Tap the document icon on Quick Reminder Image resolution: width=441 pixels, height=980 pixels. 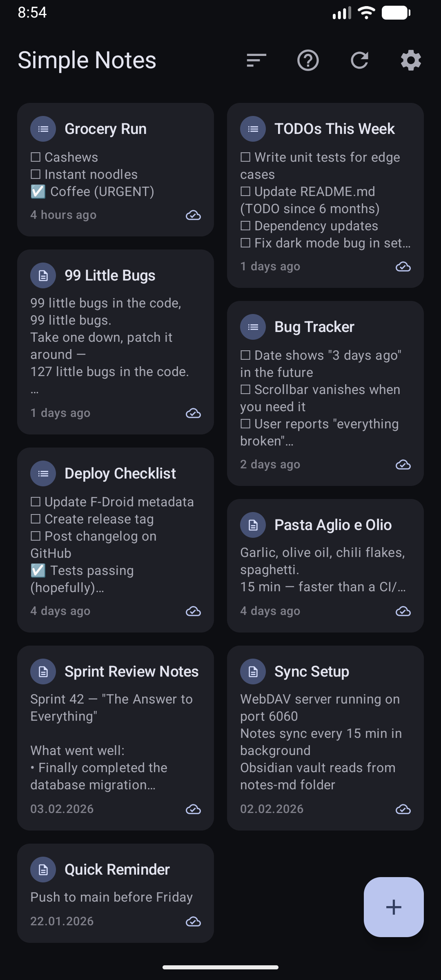click(43, 869)
